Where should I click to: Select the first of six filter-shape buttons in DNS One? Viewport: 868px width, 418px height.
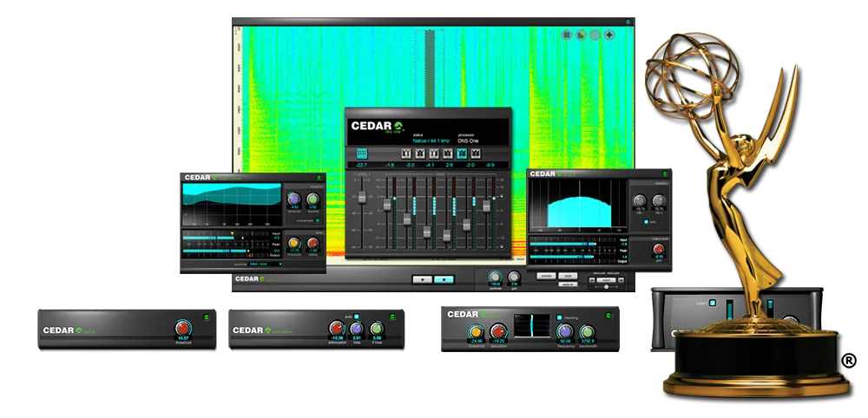(407, 153)
